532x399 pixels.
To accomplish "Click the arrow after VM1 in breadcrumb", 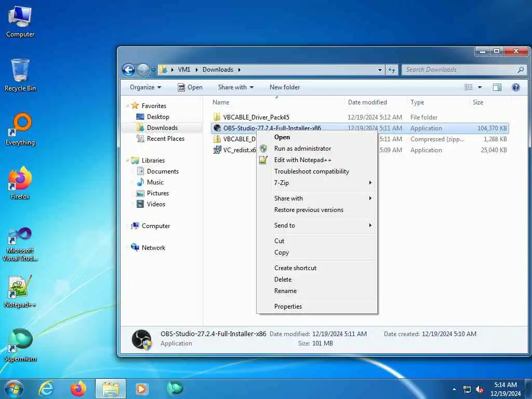I will pyautogui.click(x=197, y=70).
